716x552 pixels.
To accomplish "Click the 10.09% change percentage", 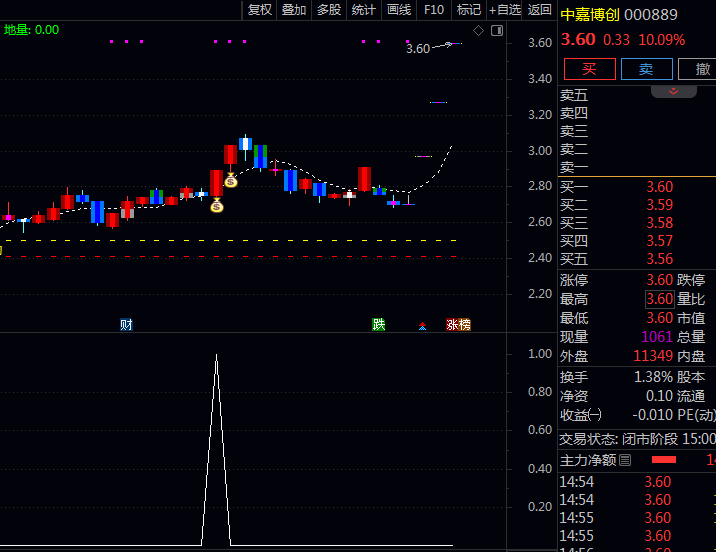I will click(661, 40).
